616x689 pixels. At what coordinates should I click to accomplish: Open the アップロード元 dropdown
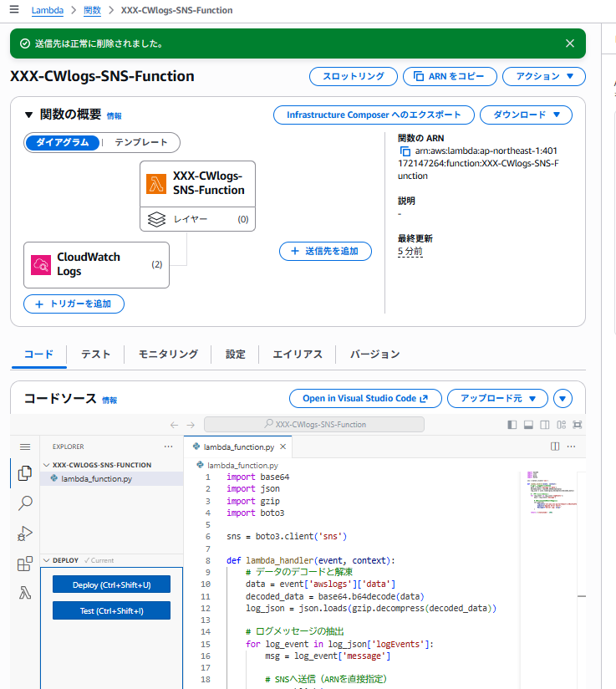[x=497, y=399]
